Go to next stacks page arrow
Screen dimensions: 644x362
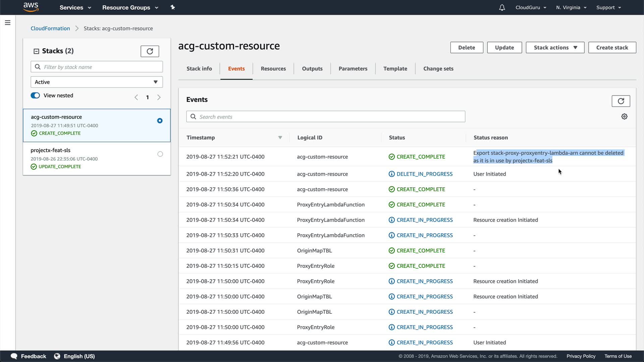159,97
